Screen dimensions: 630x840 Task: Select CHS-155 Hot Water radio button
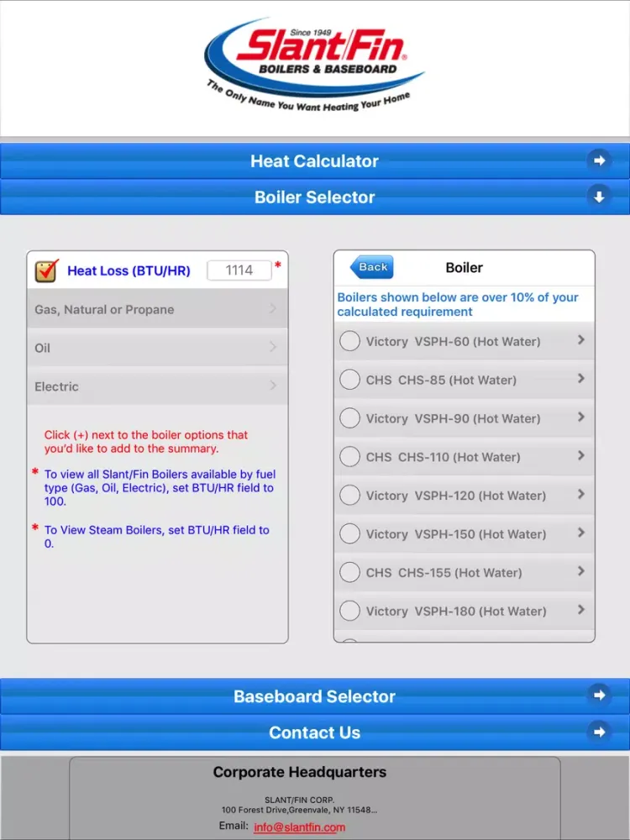point(349,572)
